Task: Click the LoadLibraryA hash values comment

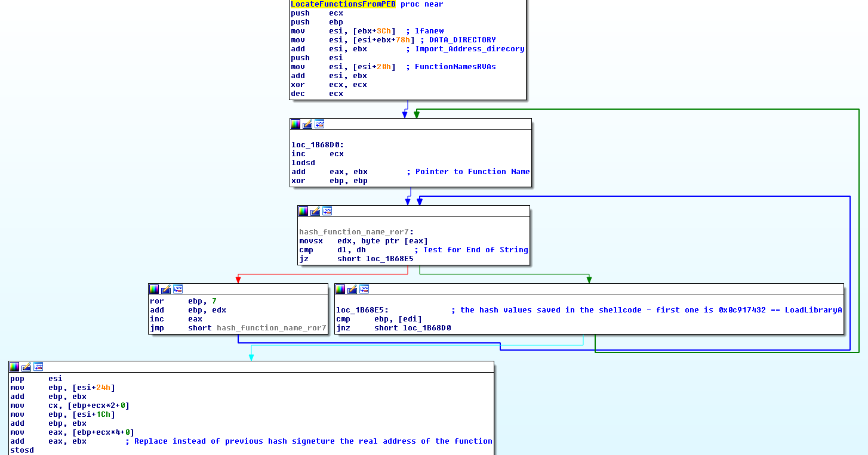Action: pos(647,310)
